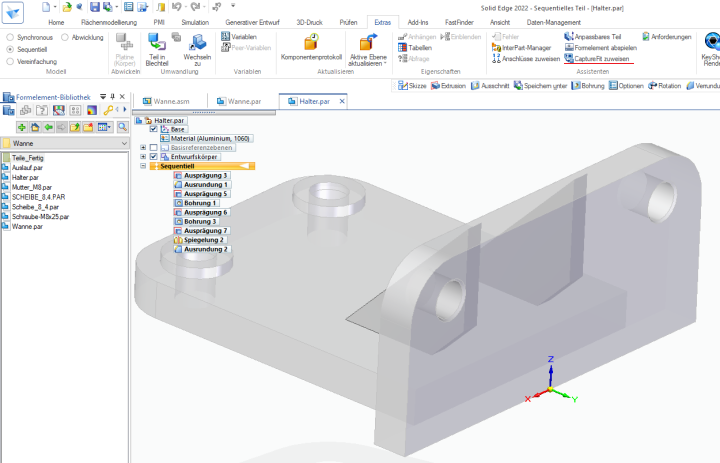Open the Variablen table
The image size is (720, 463).
point(239,37)
